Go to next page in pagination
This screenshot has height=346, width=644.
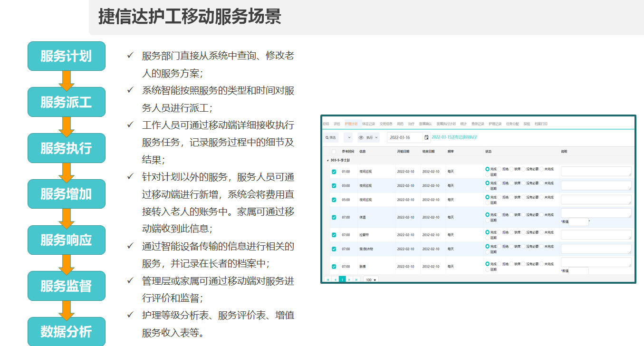349,280
